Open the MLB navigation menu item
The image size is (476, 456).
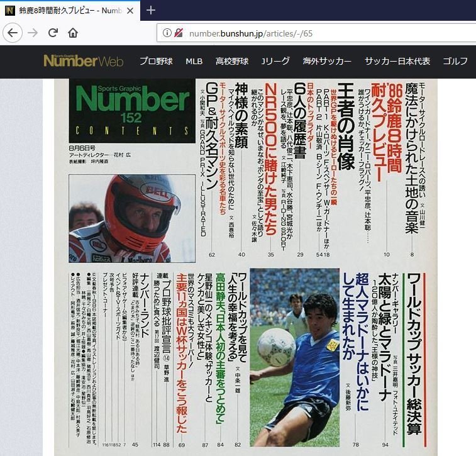pos(194,62)
